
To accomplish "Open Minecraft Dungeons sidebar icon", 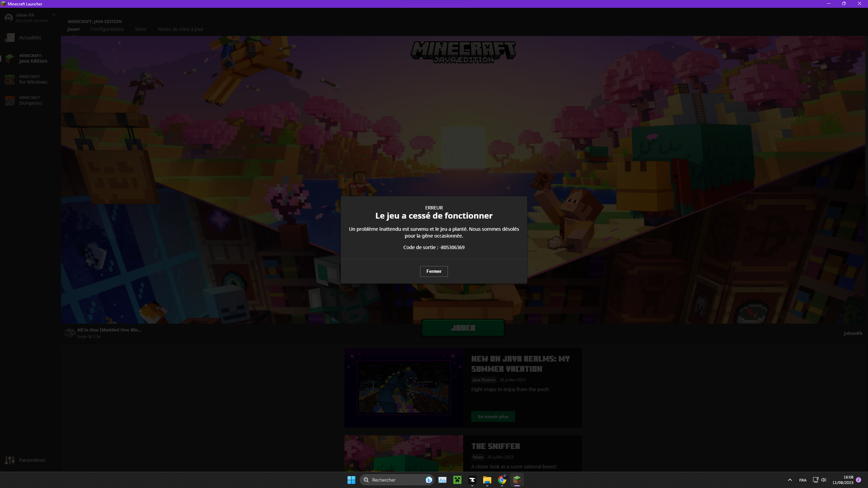I will 10,101.
